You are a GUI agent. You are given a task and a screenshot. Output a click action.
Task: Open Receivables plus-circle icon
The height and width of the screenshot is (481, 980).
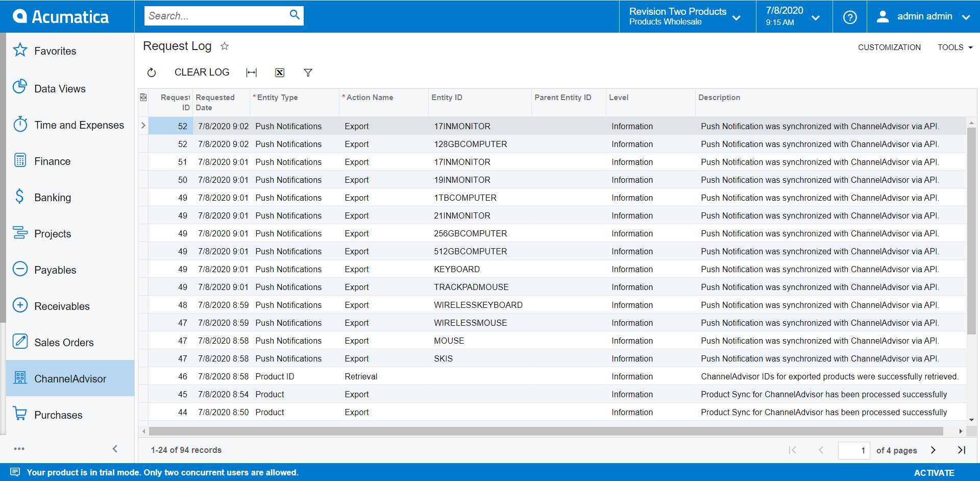click(x=20, y=305)
